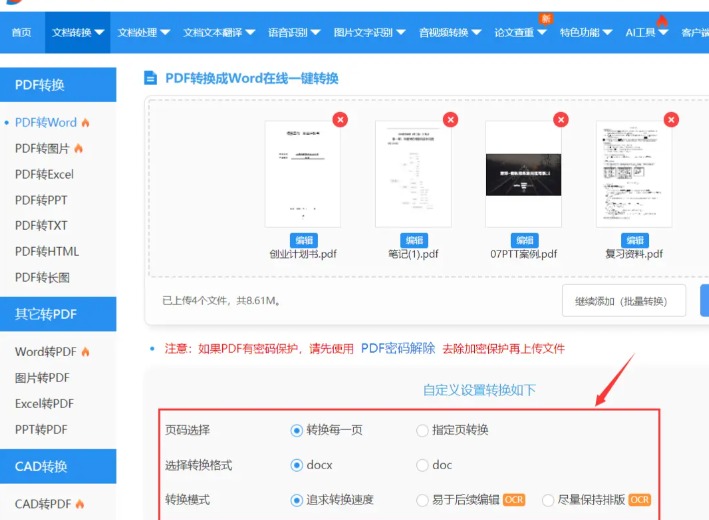
Task: Open the 笔记(1).pdf thumbnail preview
Action: [x=413, y=174]
